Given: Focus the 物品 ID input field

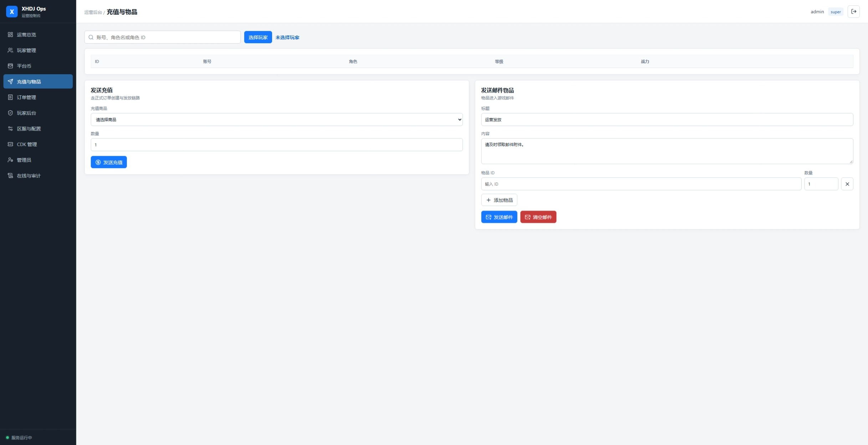Looking at the screenshot, I should click(641, 184).
